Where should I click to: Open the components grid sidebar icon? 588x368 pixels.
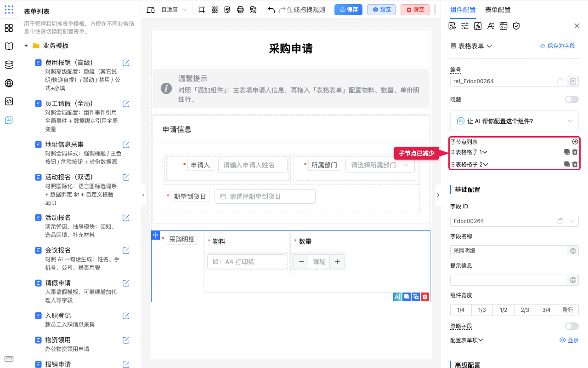(x=9, y=28)
